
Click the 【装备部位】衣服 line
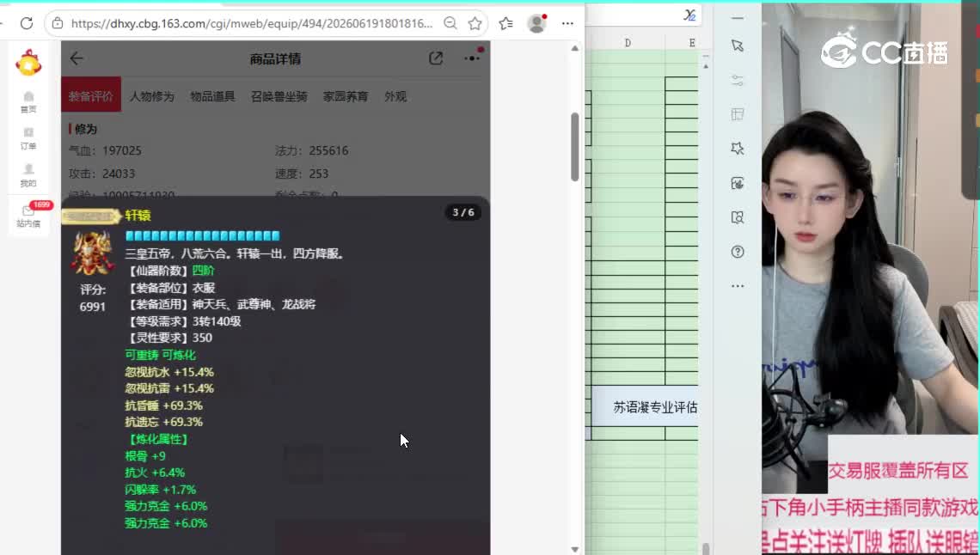(x=170, y=288)
